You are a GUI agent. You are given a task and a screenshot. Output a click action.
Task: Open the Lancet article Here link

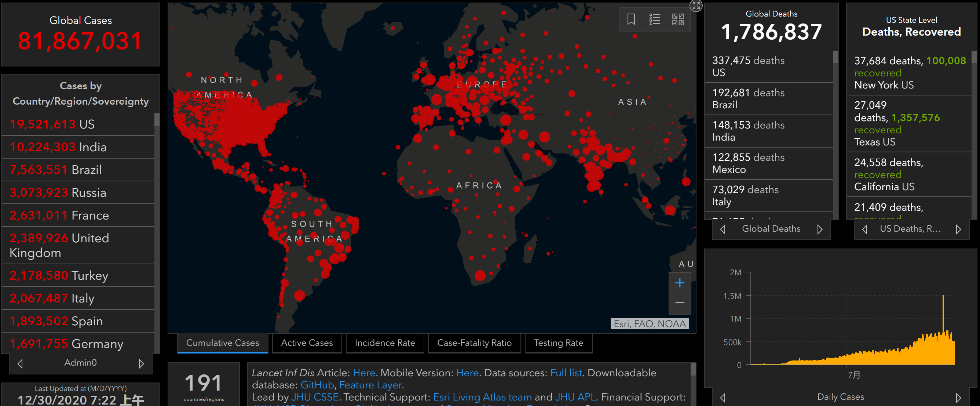pyautogui.click(x=364, y=373)
